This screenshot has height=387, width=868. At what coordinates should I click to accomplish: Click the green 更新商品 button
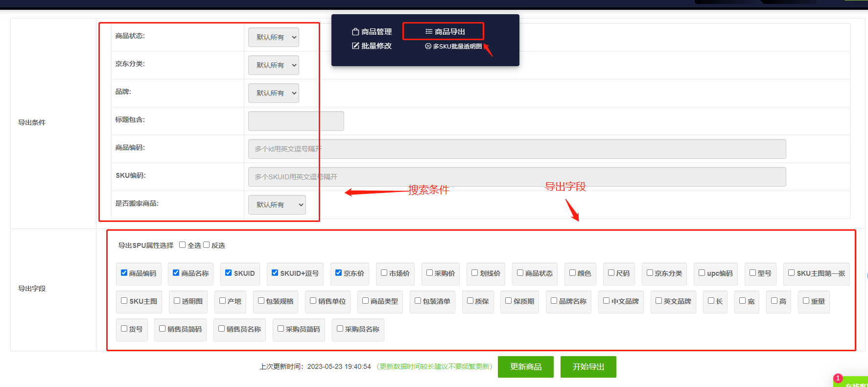(x=525, y=367)
